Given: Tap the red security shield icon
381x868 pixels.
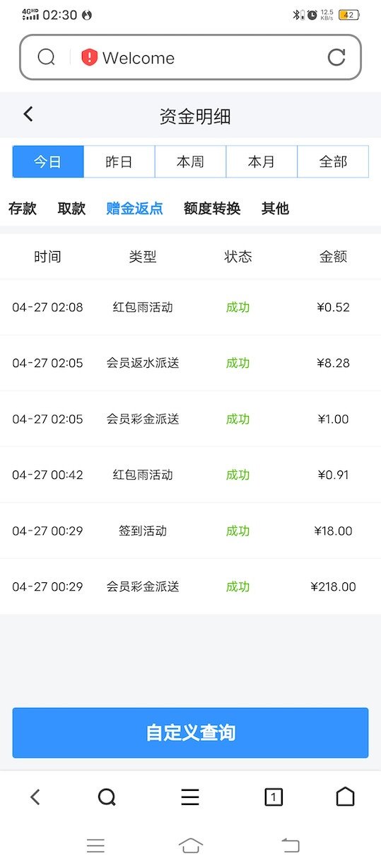Looking at the screenshot, I should coord(89,57).
